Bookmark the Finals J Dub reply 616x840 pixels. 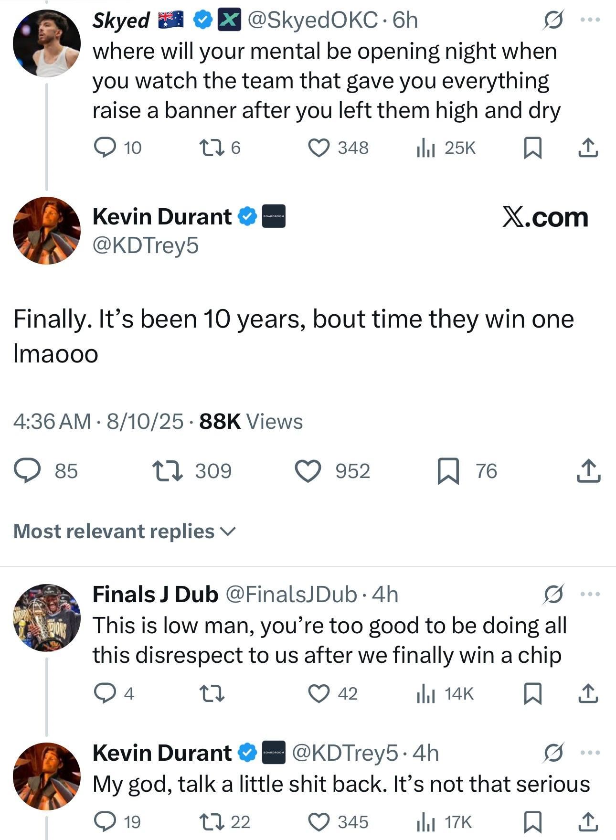[x=532, y=693]
